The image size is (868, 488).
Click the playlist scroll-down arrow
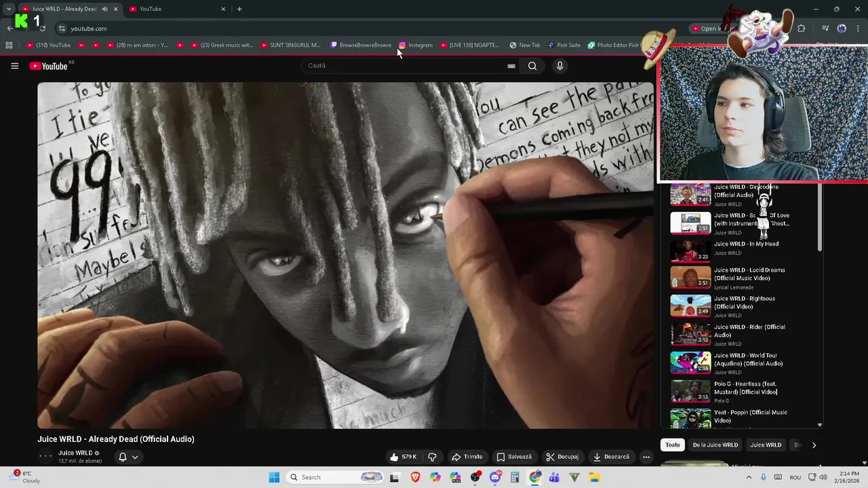pyautogui.click(x=819, y=425)
